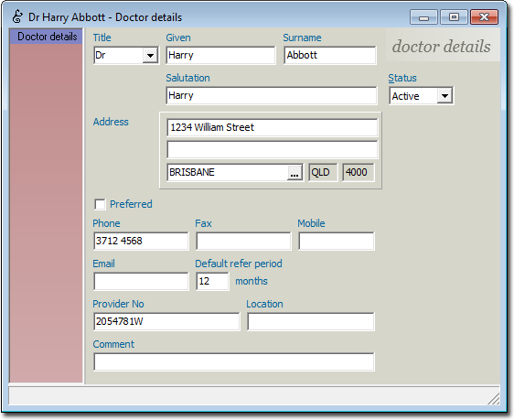Click the empty second address line

click(272, 150)
